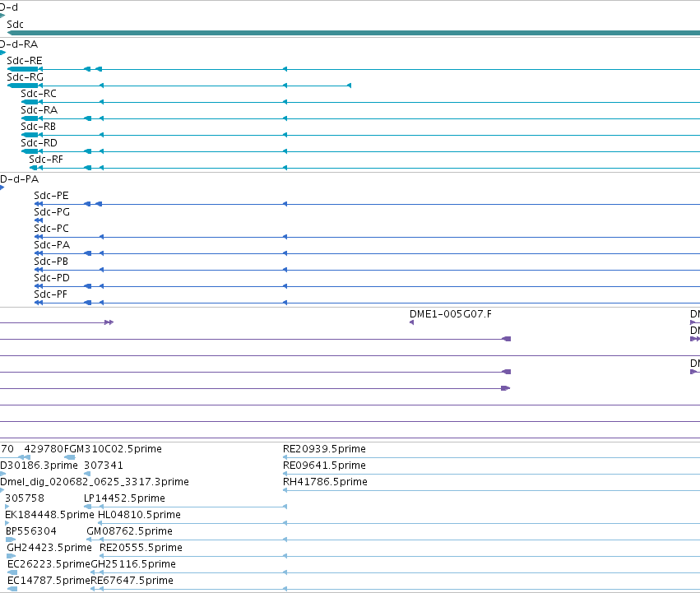Select the Sdc-PE protein label

tap(51, 196)
